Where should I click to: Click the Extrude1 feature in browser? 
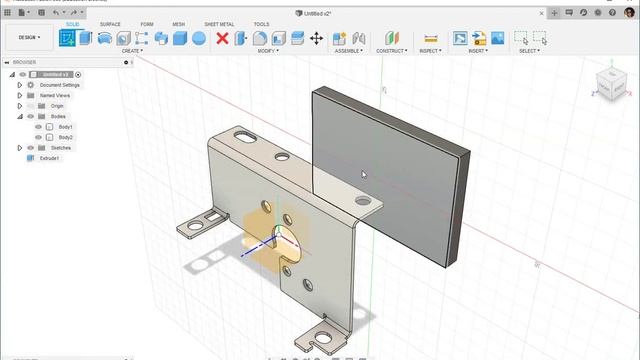point(49,158)
